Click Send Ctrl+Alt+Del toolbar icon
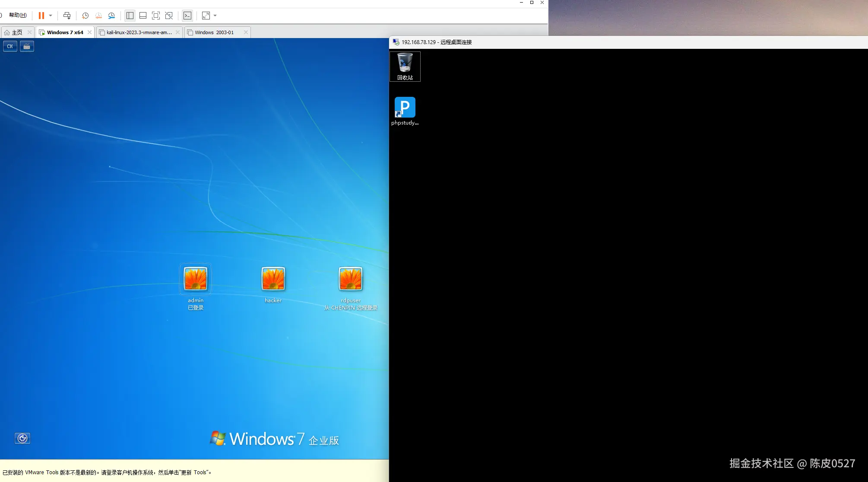The width and height of the screenshot is (868, 482). point(67,16)
